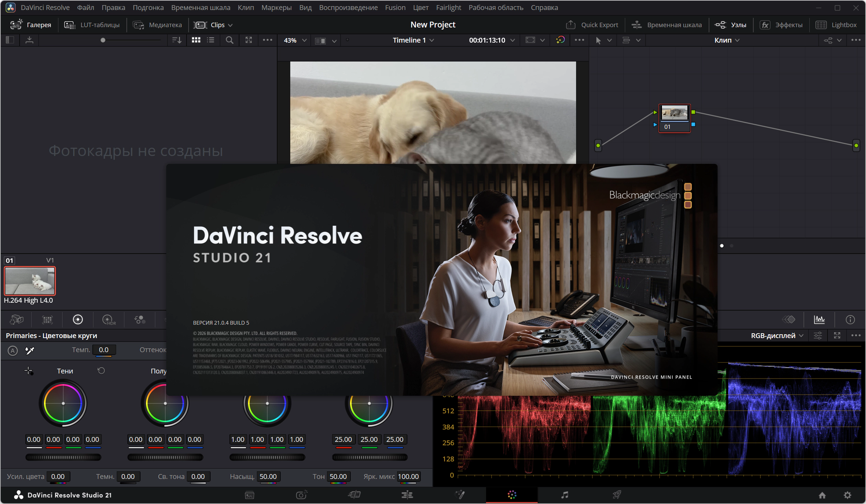Open the Timeline 1 selector dropdown
866x504 pixels.
[x=413, y=40]
